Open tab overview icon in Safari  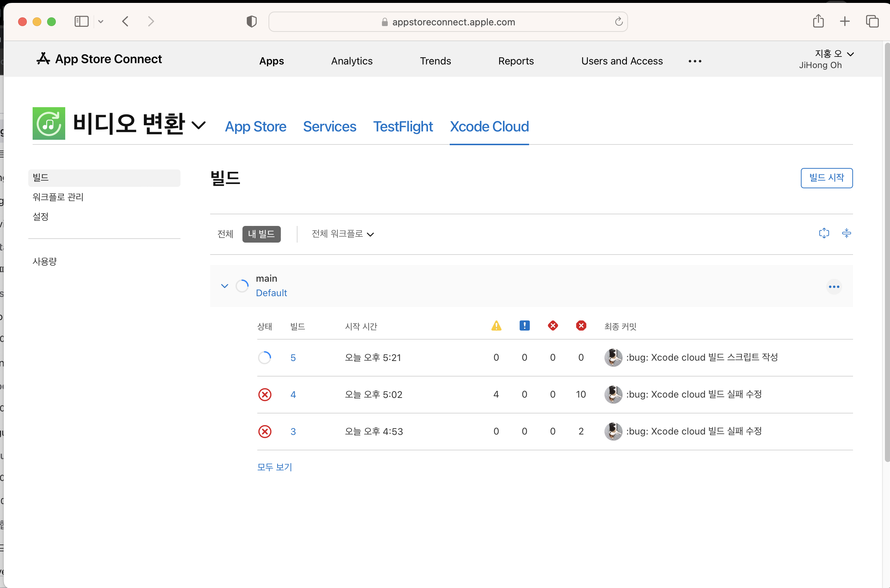872,21
